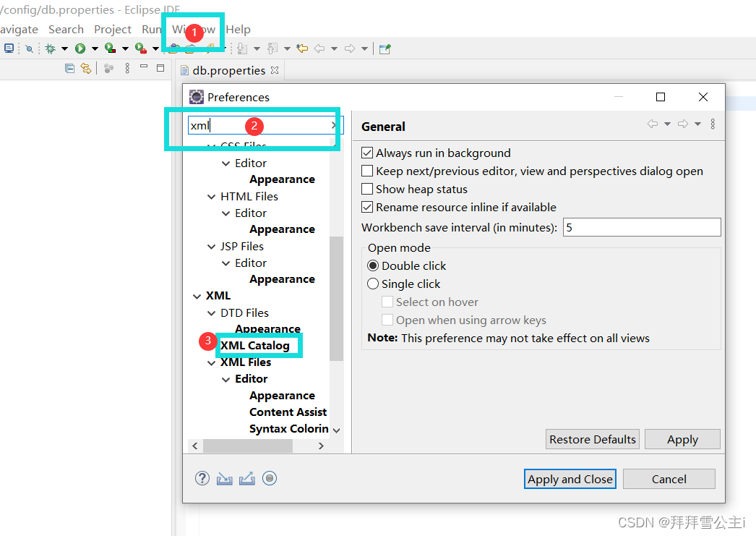Clear the xml filter text
The height and width of the screenshot is (536, 756).
pyautogui.click(x=334, y=125)
